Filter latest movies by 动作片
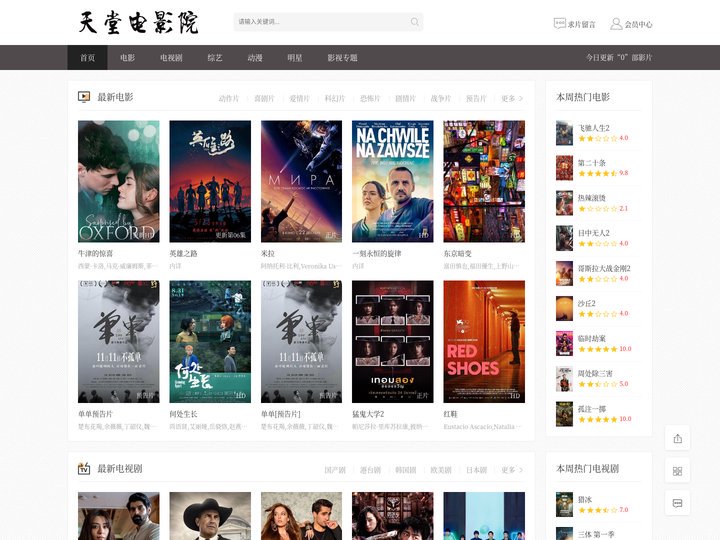 [229, 98]
